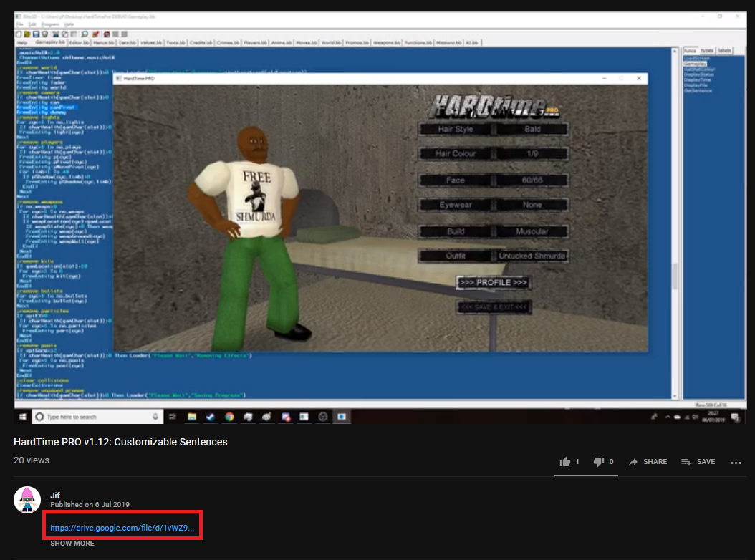The width and height of the screenshot is (755, 560).
Task: Click the Find magnifier icon in IDE toolbar
Action: pos(85,34)
